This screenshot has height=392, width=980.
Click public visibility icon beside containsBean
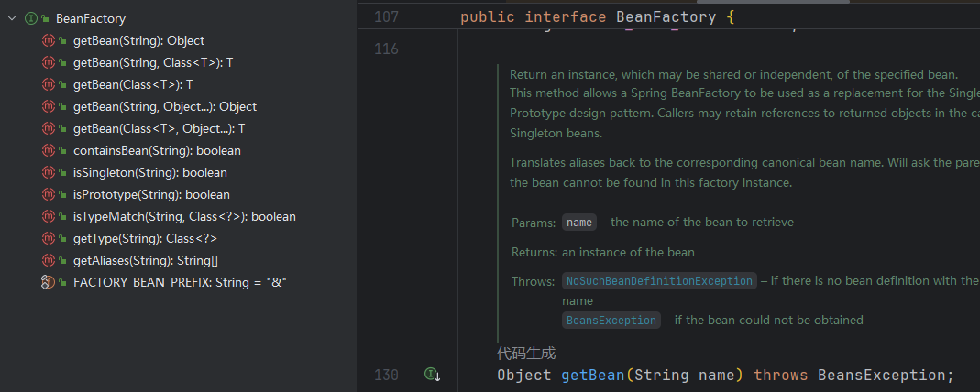tap(62, 151)
